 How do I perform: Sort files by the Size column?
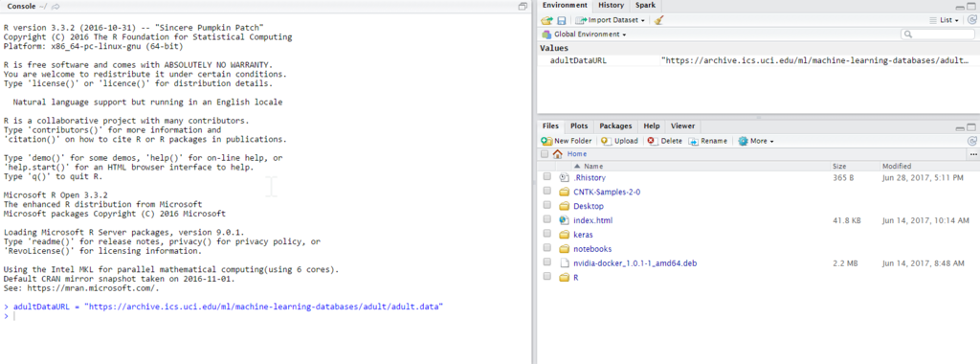pos(838,167)
